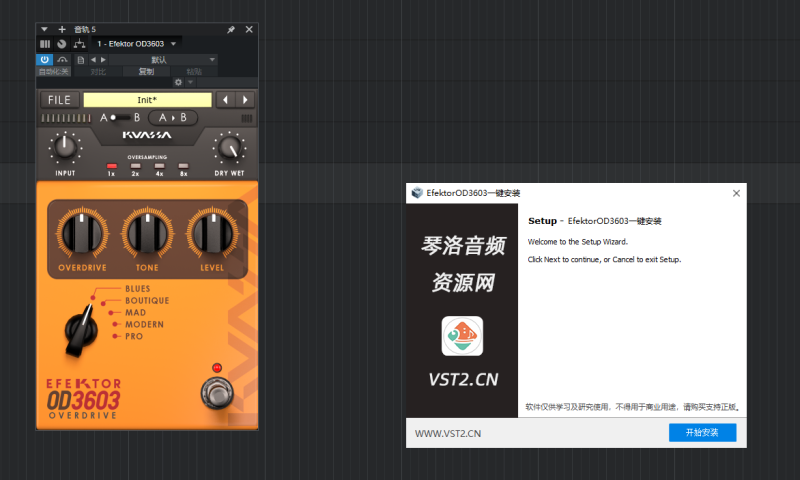The width and height of the screenshot is (800, 480).
Task: Go to next host preset arrow
Action: [x=103, y=60]
